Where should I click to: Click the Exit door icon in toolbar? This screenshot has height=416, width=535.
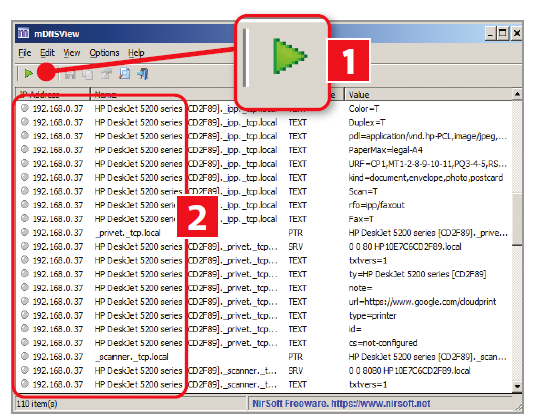pos(143,74)
